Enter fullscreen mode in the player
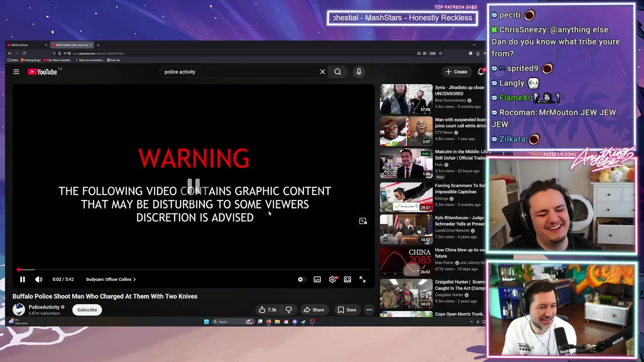644x362 pixels. point(362,280)
